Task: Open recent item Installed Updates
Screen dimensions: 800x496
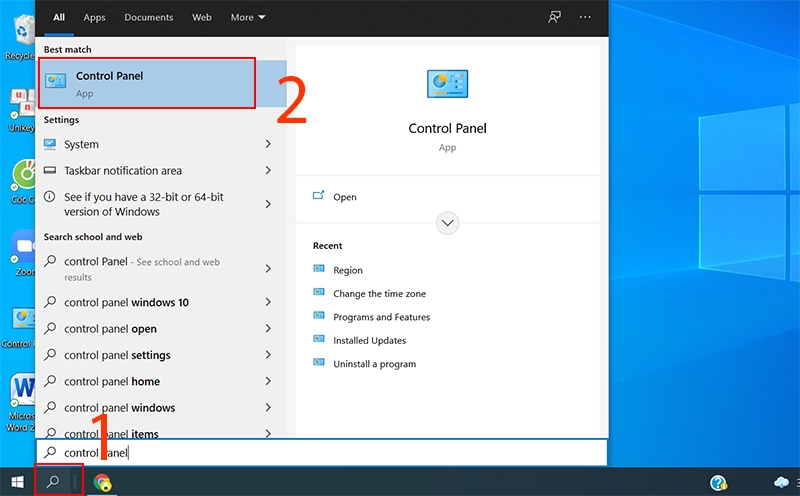Action: coord(369,340)
